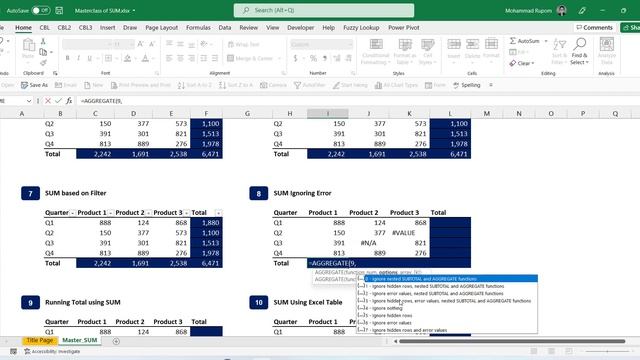Choose option 6 Ignore error values
This screenshot has height=360, width=640.
tap(447, 323)
